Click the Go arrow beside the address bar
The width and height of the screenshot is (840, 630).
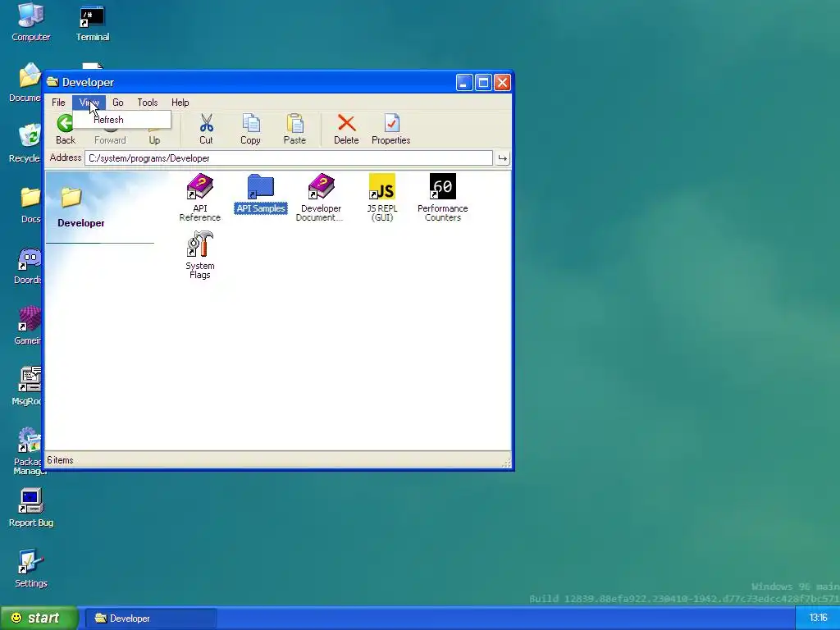(503, 158)
